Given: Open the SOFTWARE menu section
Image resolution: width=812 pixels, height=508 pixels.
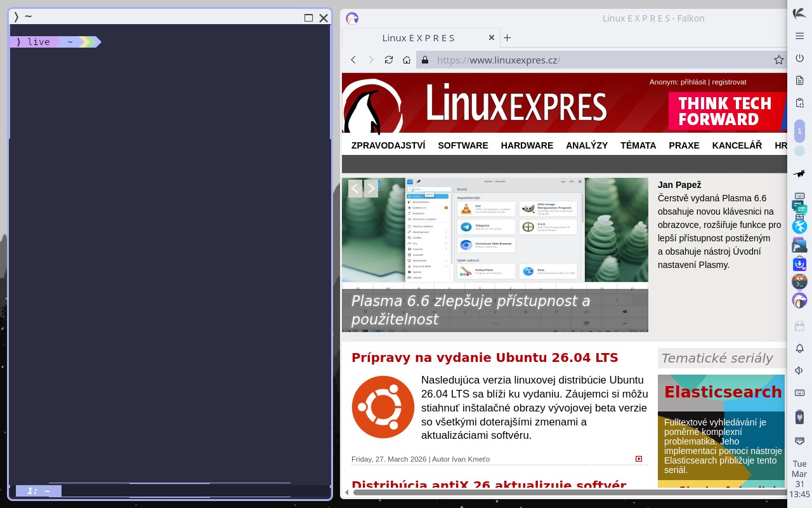Looking at the screenshot, I should pos(462,145).
